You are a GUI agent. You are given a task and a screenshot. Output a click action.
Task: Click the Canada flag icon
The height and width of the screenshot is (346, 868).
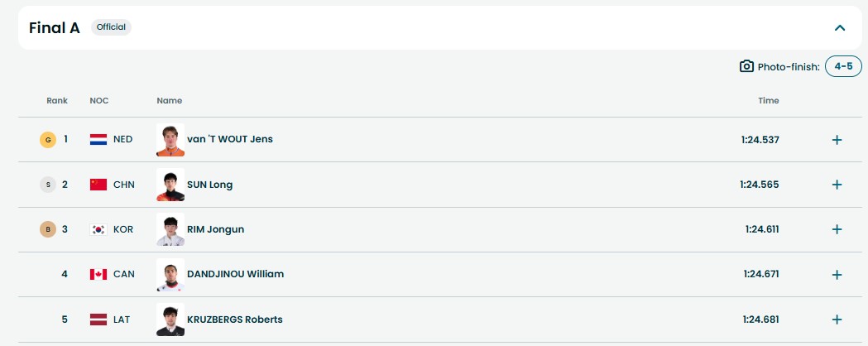[98, 275]
